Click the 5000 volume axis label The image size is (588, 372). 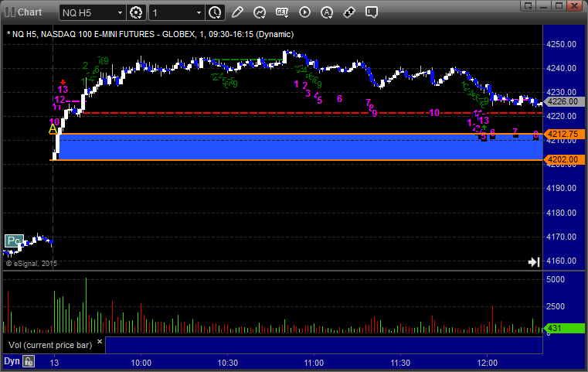coord(556,279)
